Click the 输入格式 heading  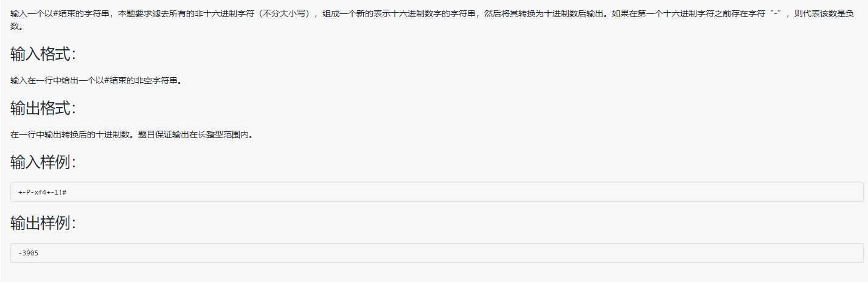(x=43, y=54)
